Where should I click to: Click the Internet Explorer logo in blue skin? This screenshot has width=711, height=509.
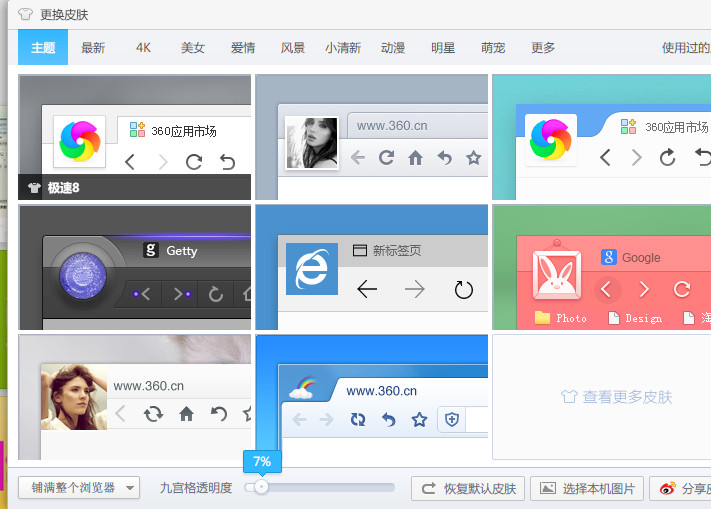click(312, 269)
